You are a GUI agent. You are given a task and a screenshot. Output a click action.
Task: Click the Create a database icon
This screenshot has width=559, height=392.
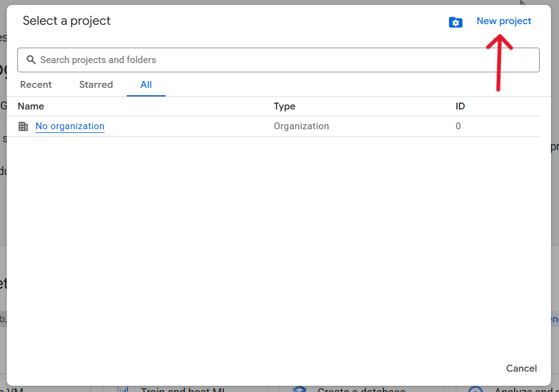[x=299, y=390]
